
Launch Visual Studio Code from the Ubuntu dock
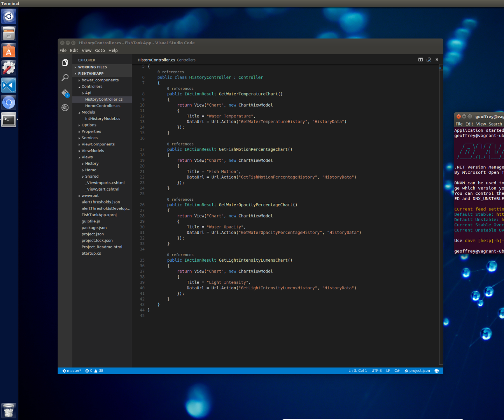click(x=9, y=85)
